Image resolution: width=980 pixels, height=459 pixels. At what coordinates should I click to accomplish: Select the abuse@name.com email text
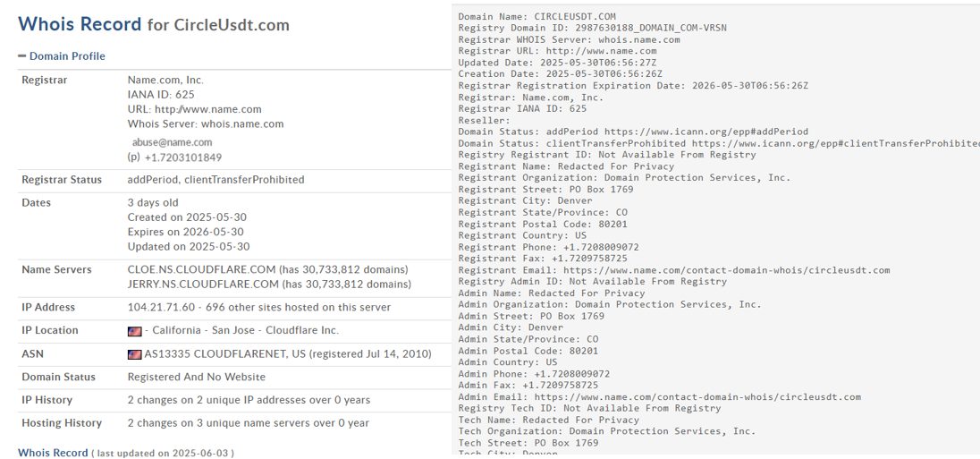[172, 142]
